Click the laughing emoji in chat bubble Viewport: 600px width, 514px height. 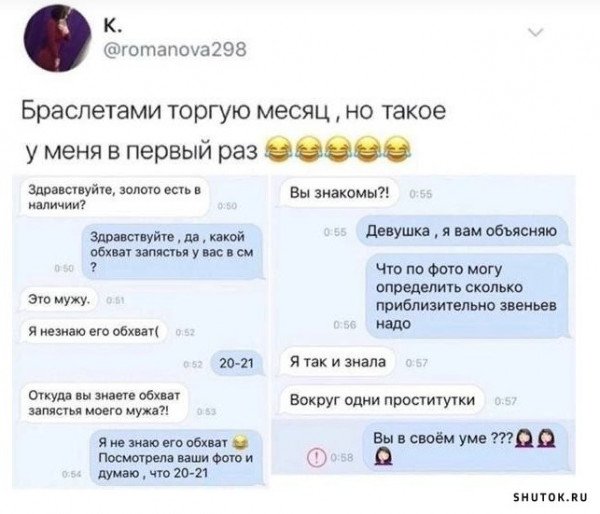point(240,442)
